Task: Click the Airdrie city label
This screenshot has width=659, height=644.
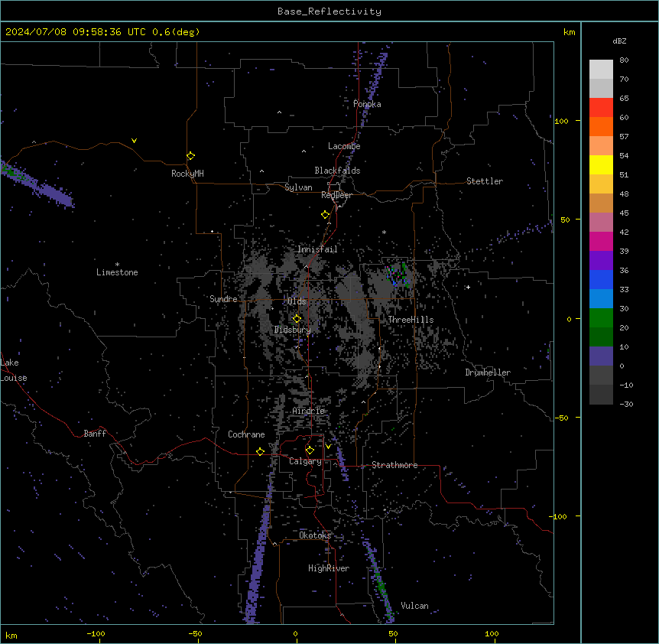Action: (309, 411)
